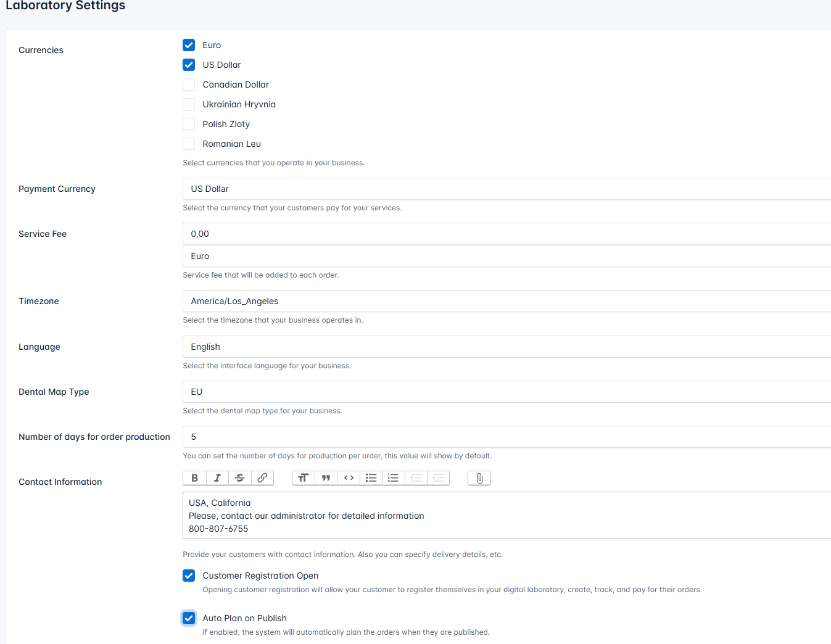Apply strikethrough formatting to contact text
The width and height of the screenshot is (831, 644).
(239, 477)
